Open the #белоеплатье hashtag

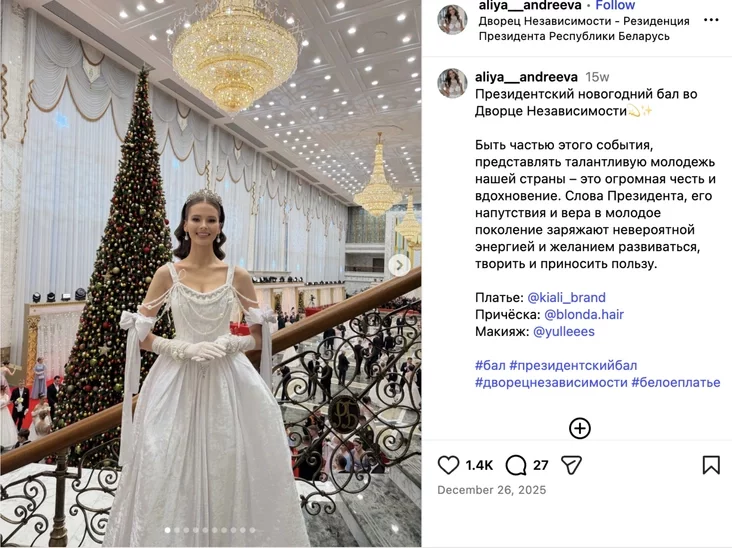pyautogui.click(x=676, y=382)
